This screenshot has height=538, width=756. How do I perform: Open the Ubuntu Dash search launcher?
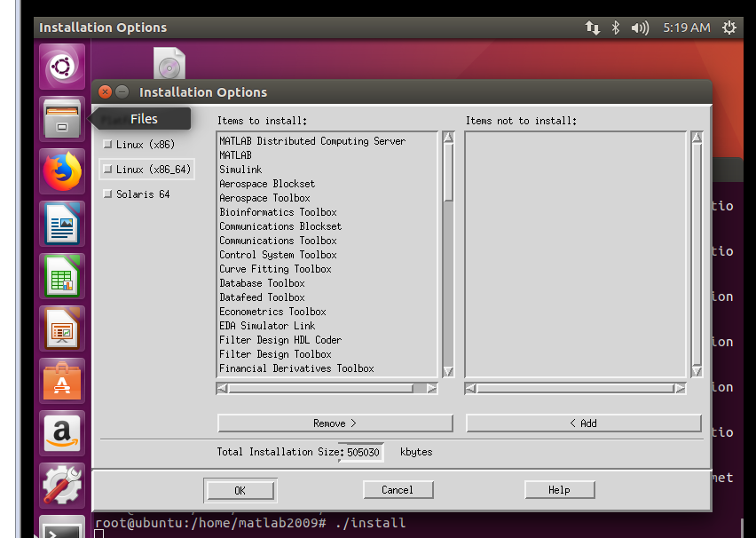click(x=62, y=67)
